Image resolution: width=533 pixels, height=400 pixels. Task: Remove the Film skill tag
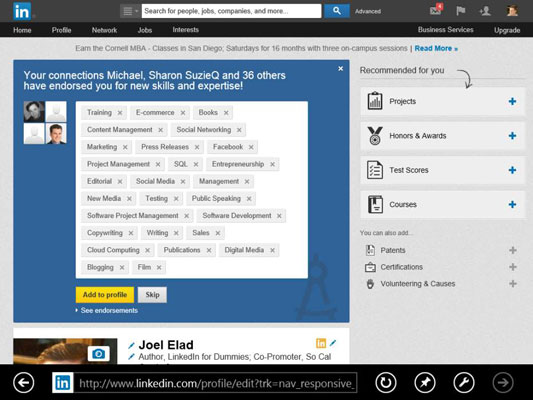(159, 267)
